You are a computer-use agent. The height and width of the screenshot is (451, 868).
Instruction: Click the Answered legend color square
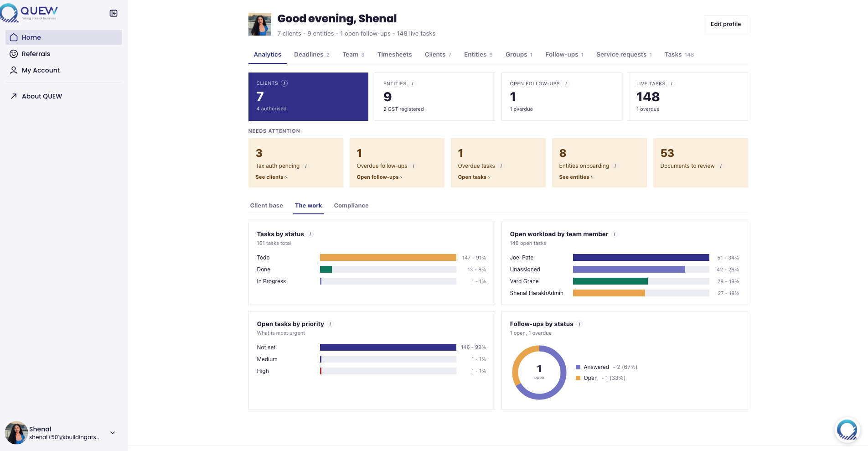pos(578,367)
